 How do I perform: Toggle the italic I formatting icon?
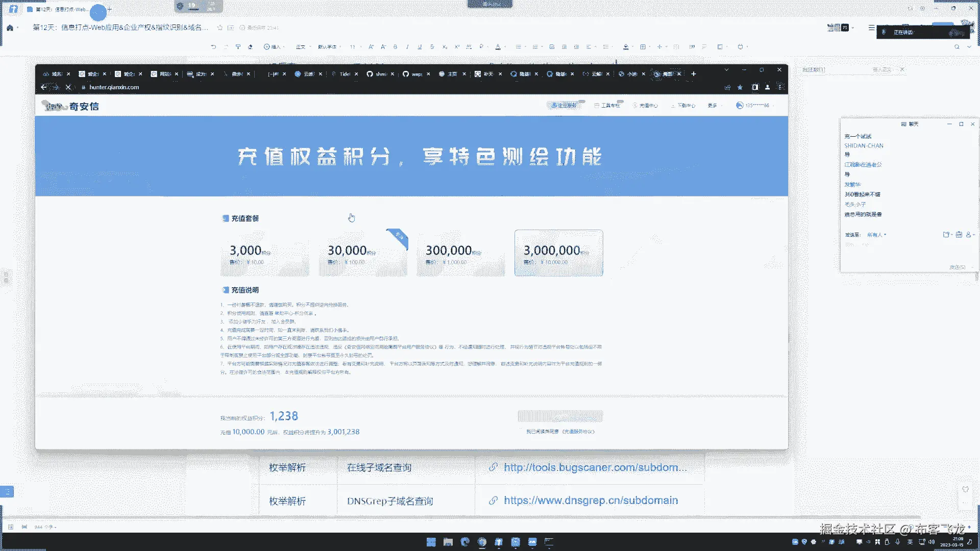(407, 47)
